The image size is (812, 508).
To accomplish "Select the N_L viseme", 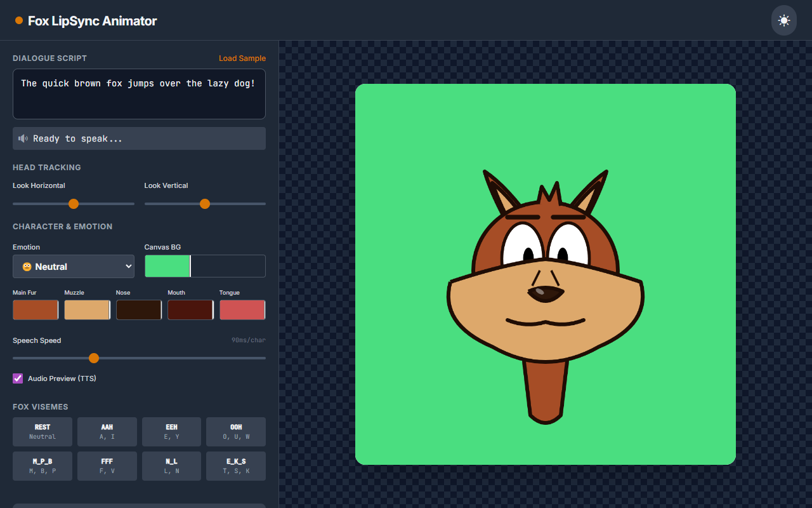I will [x=171, y=466].
